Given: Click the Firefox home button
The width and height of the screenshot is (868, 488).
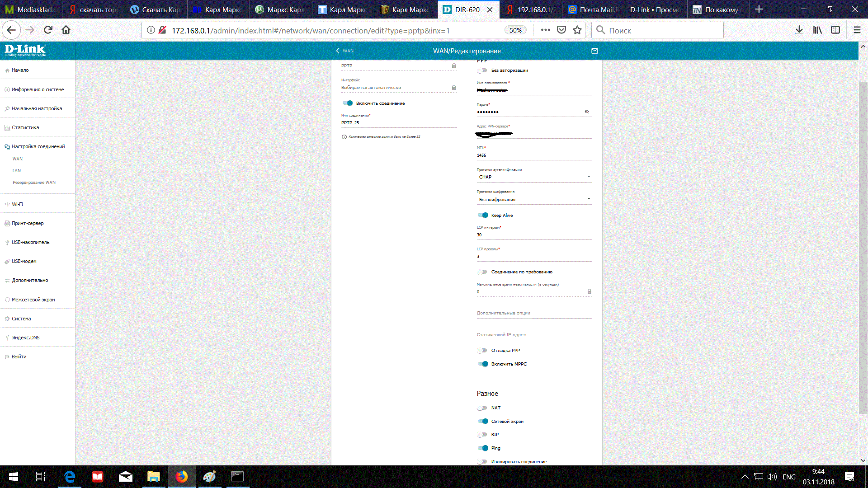Looking at the screenshot, I should click(66, 30).
